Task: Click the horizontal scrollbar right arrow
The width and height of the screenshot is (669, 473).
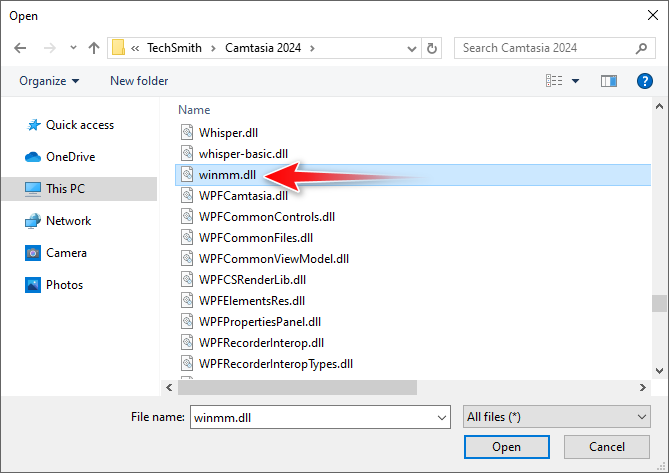Action: pos(642,386)
